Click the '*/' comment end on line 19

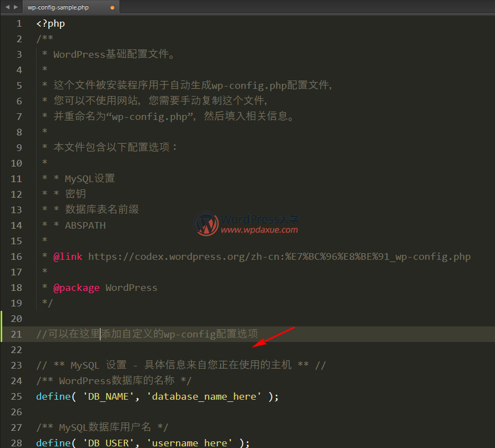[47, 303]
